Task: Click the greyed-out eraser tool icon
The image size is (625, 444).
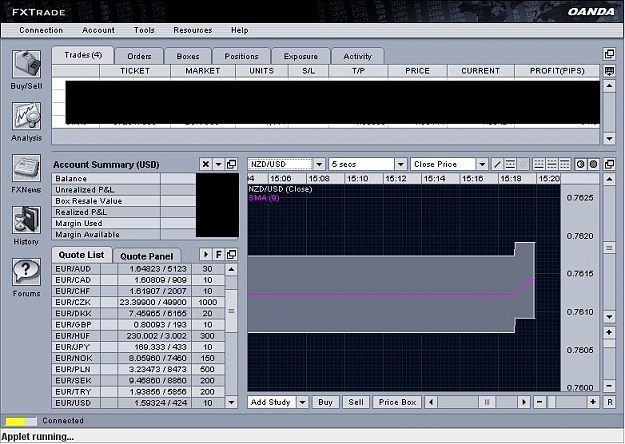Action: tap(523, 164)
